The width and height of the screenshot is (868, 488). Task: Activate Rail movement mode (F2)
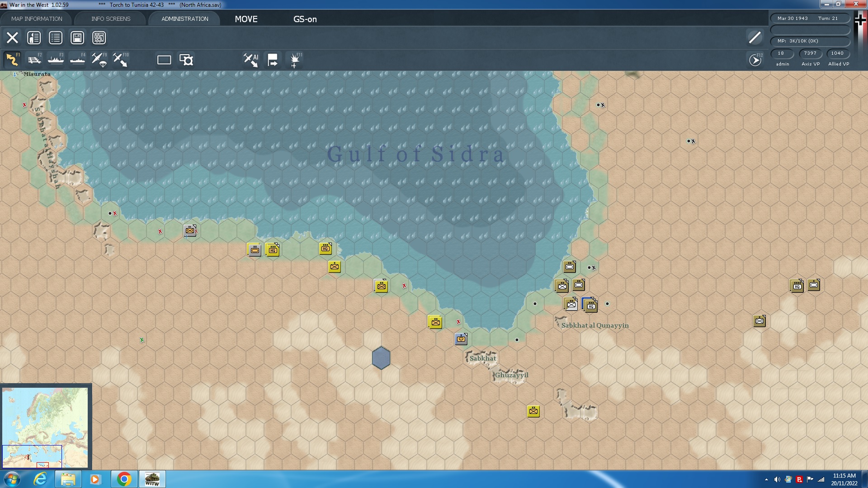[34, 60]
